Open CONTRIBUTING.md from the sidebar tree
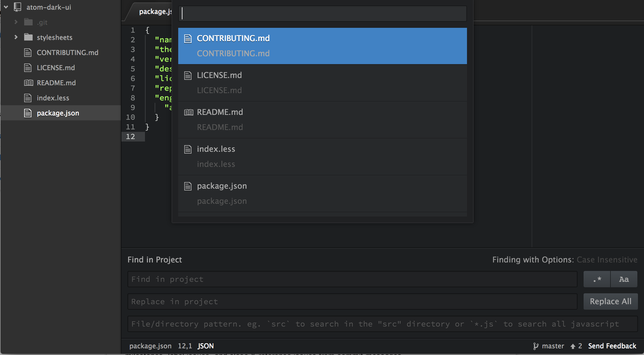 (67, 53)
